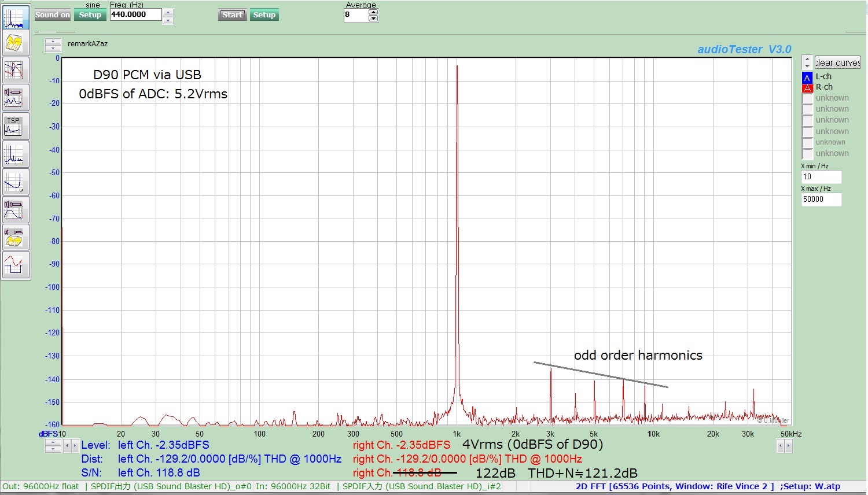This screenshot has width=868, height=495.
Task: Check the unknown box just above X min
Action: [807, 154]
